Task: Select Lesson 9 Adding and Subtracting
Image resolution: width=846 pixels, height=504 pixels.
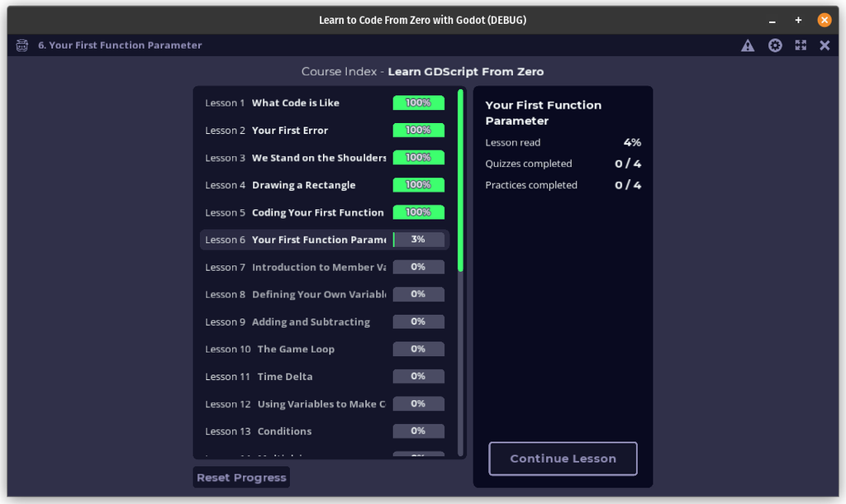Action: pyautogui.click(x=325, y=322)
